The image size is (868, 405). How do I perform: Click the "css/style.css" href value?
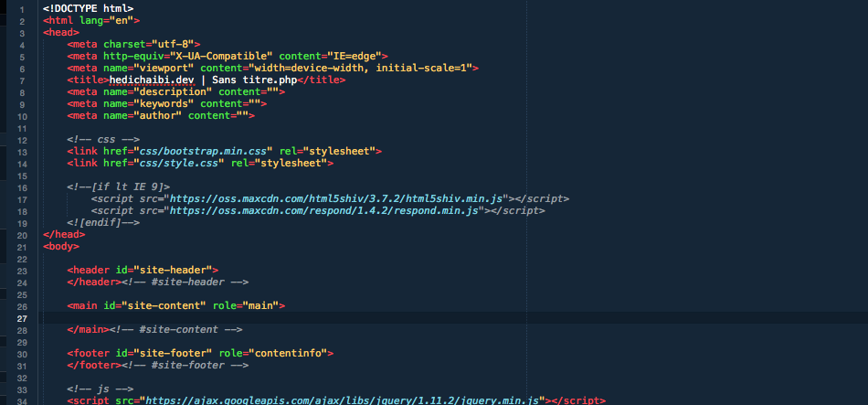[179, 164]
